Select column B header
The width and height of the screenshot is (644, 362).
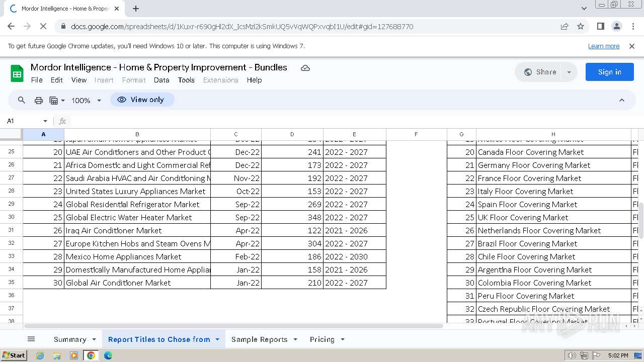coord(137,134)
